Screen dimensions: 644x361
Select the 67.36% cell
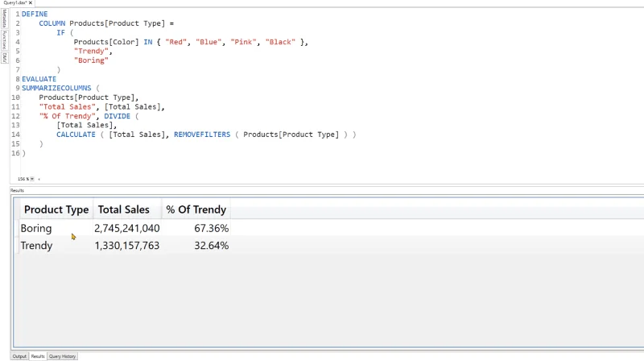(212, 228)
